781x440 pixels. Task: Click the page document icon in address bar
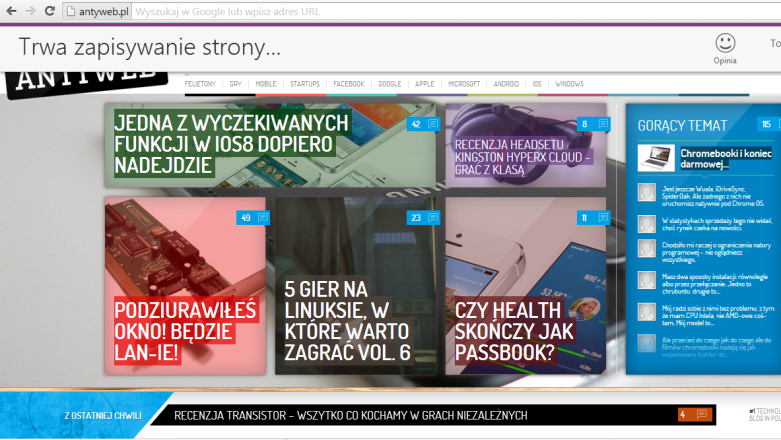[71, 11]
